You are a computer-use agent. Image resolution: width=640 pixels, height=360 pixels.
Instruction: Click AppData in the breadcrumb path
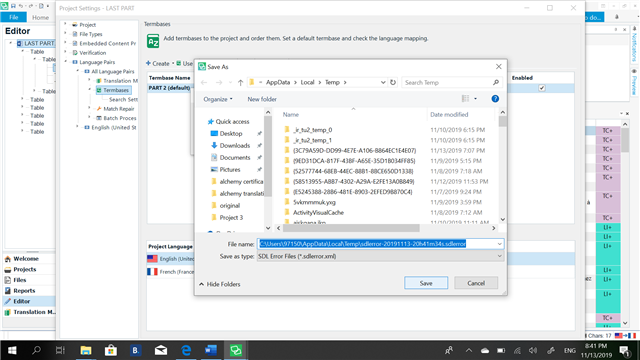278,82
